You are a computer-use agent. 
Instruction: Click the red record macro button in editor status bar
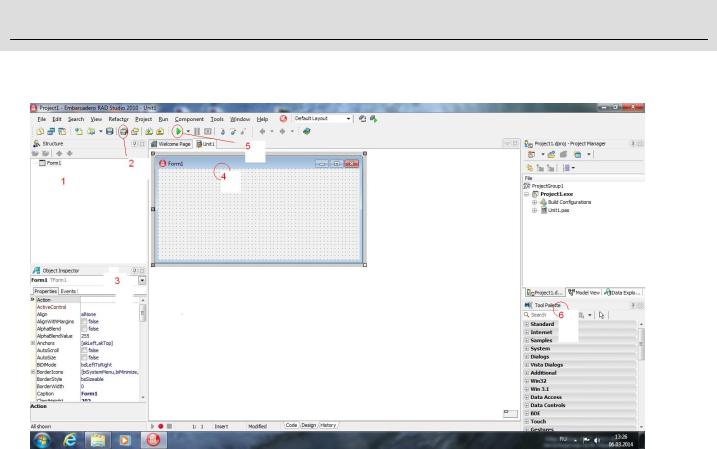click(x=161, y=426)
